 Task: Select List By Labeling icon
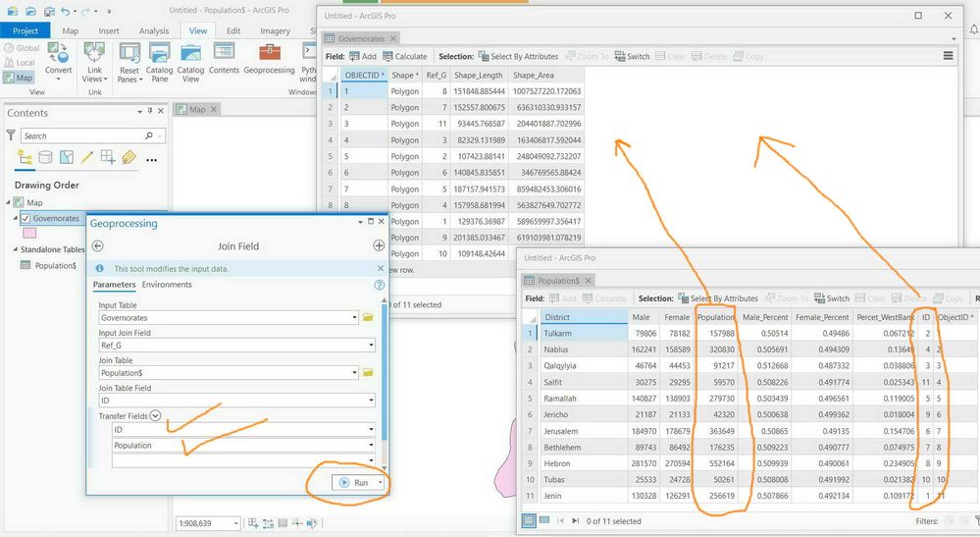[x=129, y=157]
